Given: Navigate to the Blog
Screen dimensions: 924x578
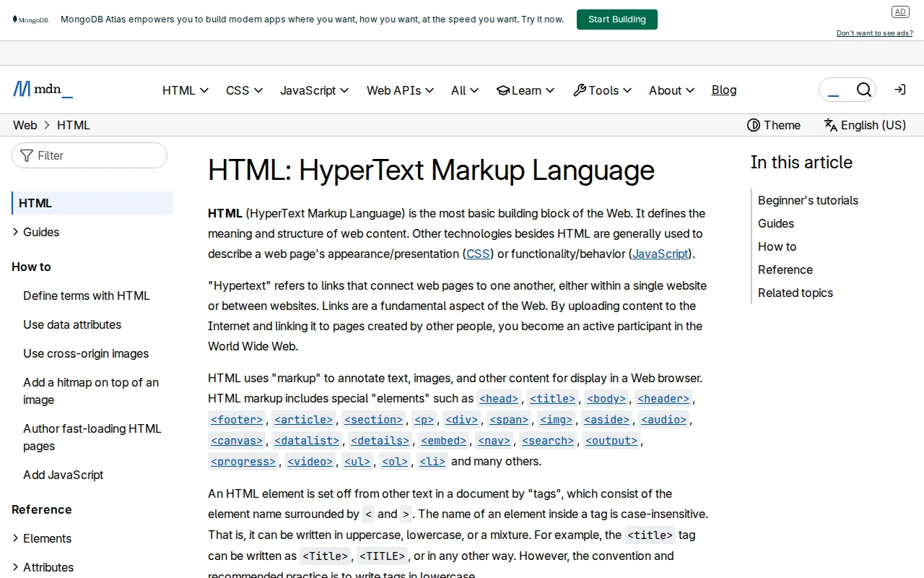Looking at the screenshot, I should pos(724,90).
